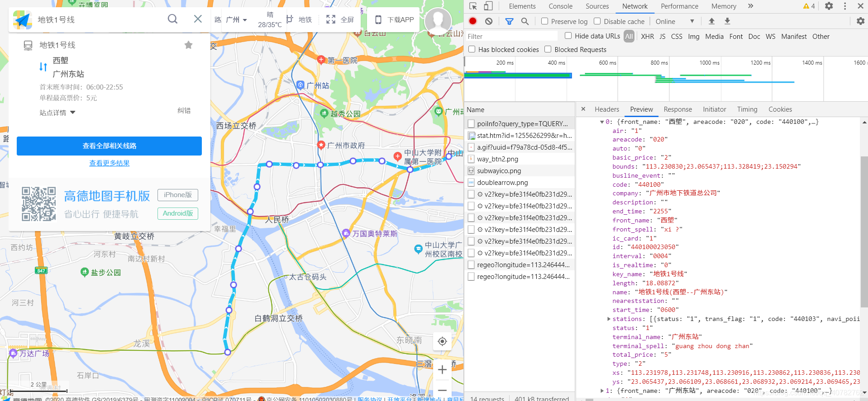This screenshot has width=868, height=401.
Task: Select the doublearrow.png request row
Action: point(520,183)
